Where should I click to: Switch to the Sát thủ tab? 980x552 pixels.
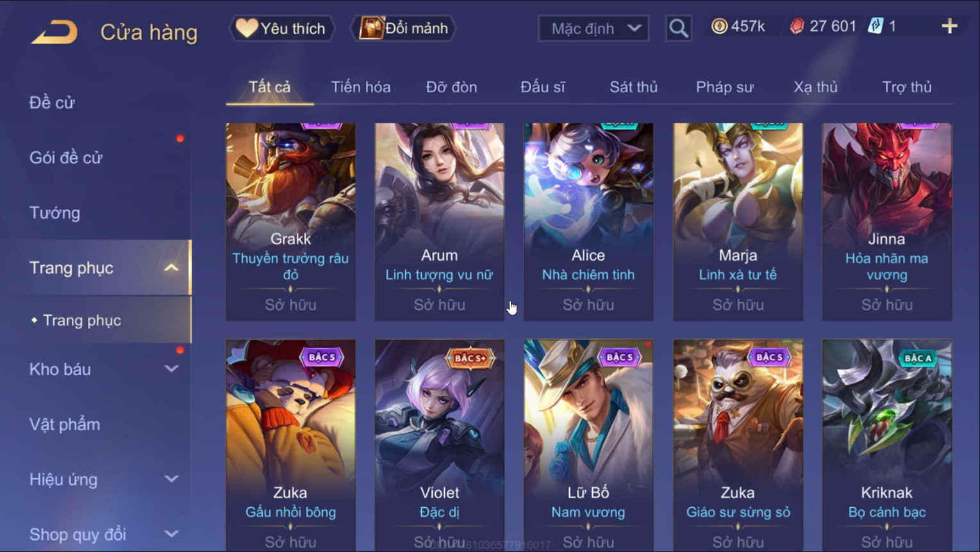pos(633,87)
